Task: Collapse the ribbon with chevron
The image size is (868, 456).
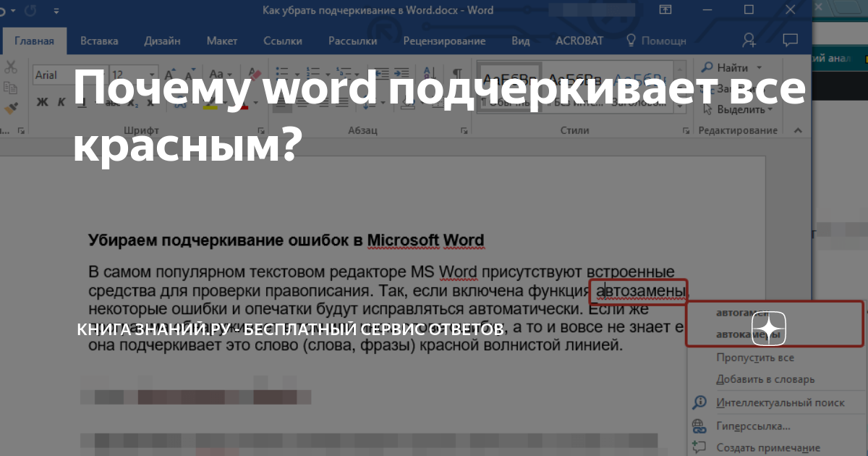Action: coord(798,130)
